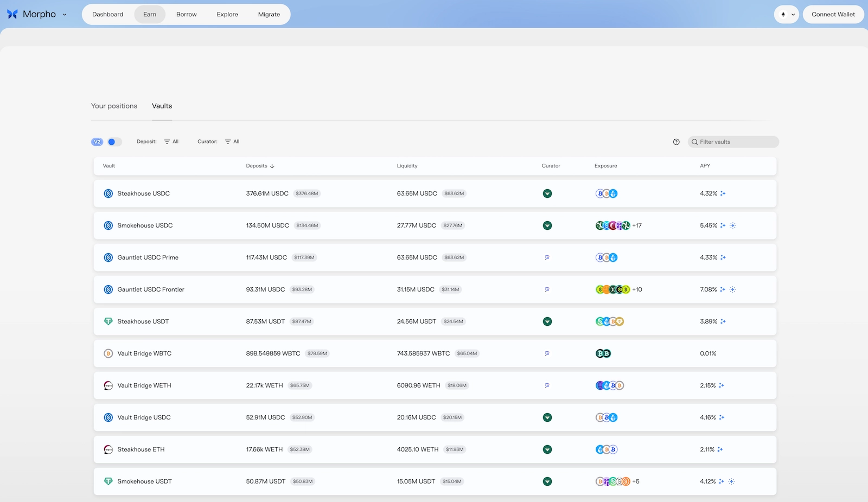Click the Deposits sort arrow
This screenshot has height=502, width=868.
click(272, 166)
